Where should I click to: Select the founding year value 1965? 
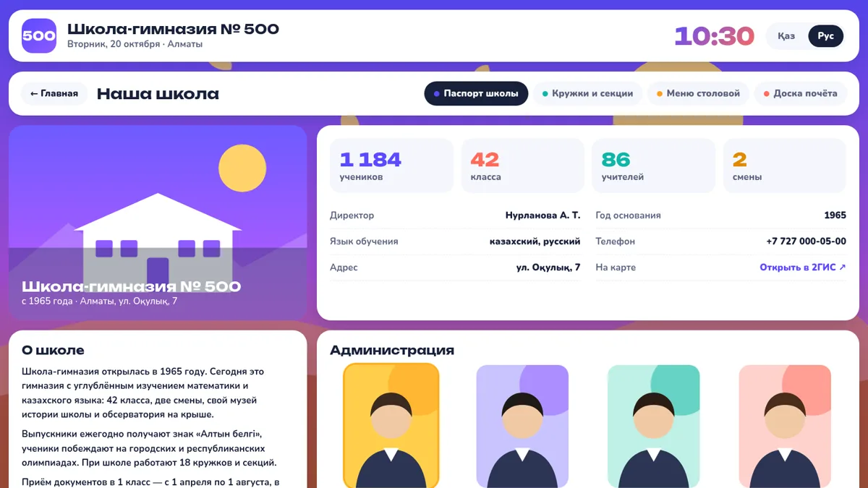835,215
